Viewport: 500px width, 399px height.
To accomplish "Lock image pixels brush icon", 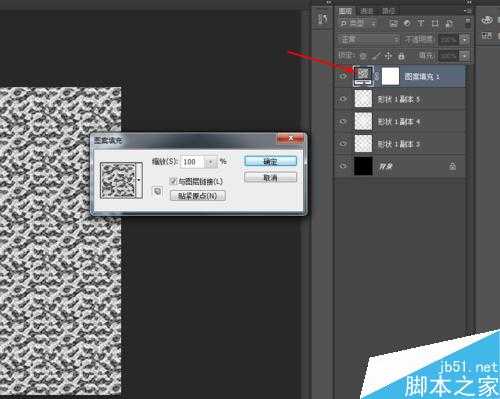I will point(376,56).
